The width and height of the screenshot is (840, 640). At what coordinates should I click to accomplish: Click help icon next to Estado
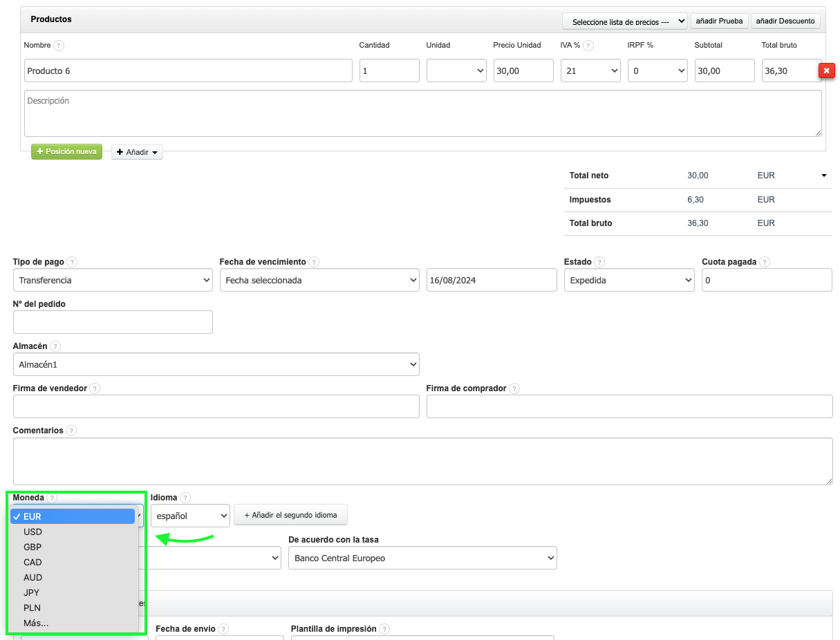(x=599, y=263)
